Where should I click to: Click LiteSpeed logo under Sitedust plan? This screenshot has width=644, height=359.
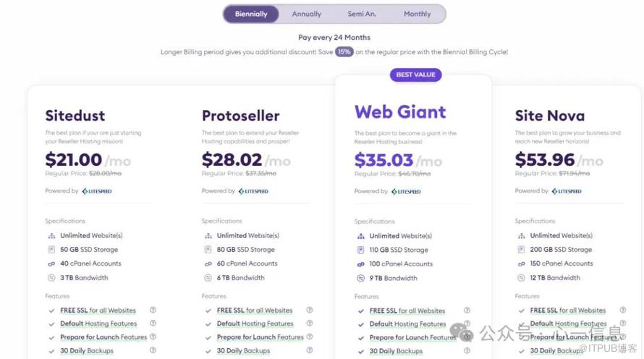(x=96, y=191)
